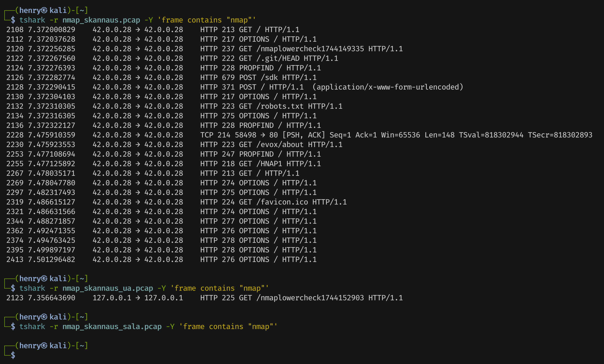
Task: Click frame number 2413 in the last output row
Action: click(x=15, y=259)
